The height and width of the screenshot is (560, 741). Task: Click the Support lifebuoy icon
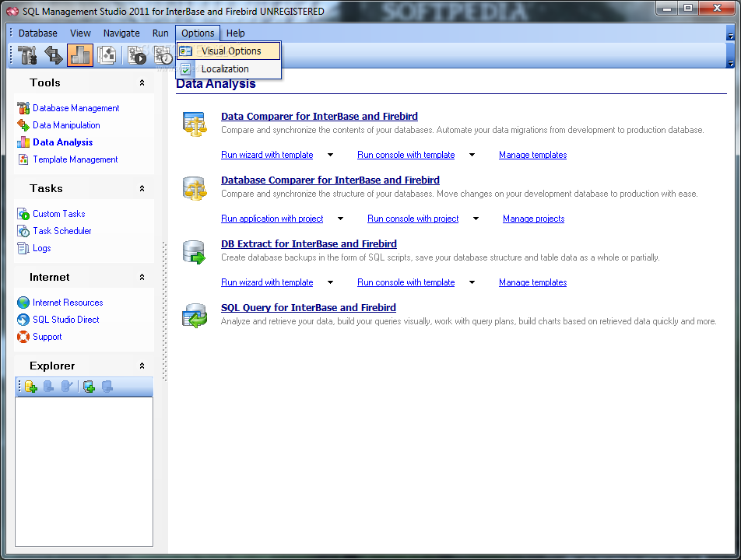pyautogui.click(x=23, y=337)
